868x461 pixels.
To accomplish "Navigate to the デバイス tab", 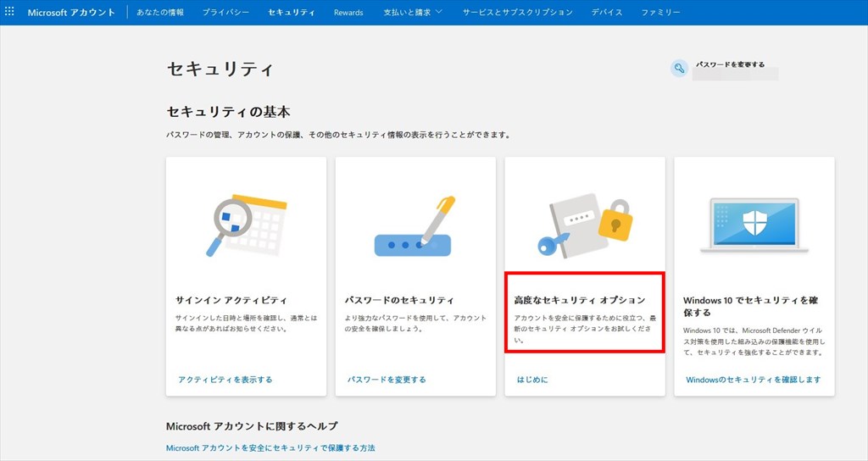I will (607, 13).
